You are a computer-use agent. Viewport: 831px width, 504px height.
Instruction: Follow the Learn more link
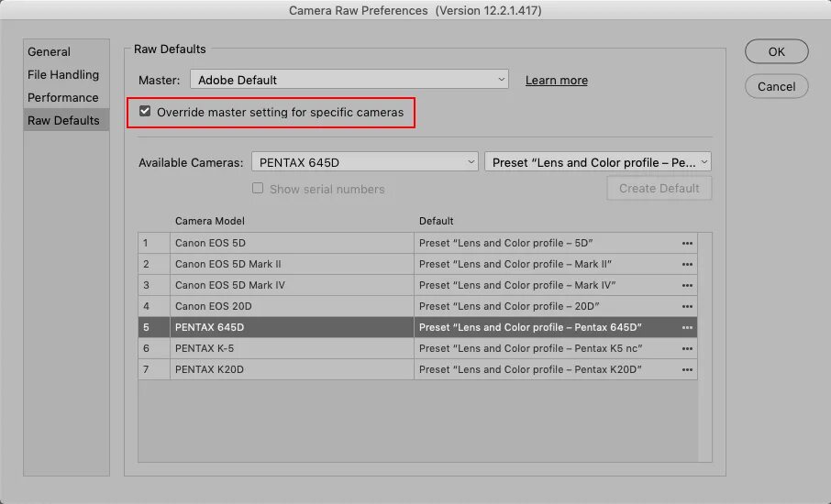[557, 81]
